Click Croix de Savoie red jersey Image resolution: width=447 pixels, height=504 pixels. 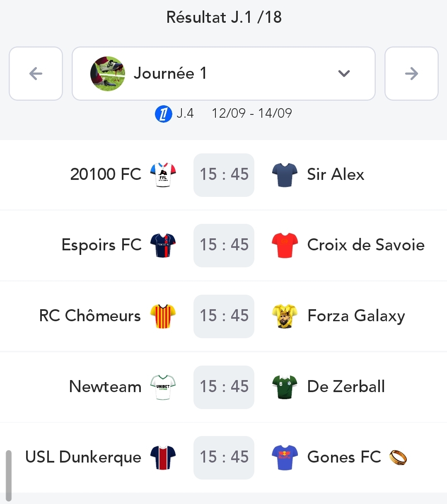coord(285,245)
